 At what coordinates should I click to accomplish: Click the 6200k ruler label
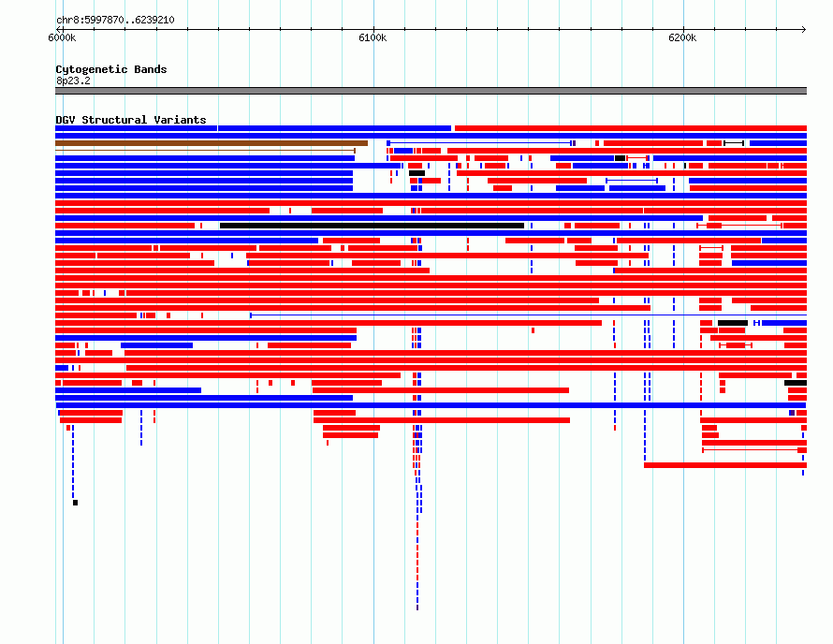(682, 37)
